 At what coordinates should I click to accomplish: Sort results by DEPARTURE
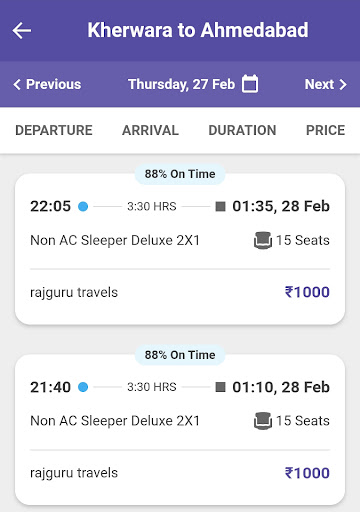point(54,130)
